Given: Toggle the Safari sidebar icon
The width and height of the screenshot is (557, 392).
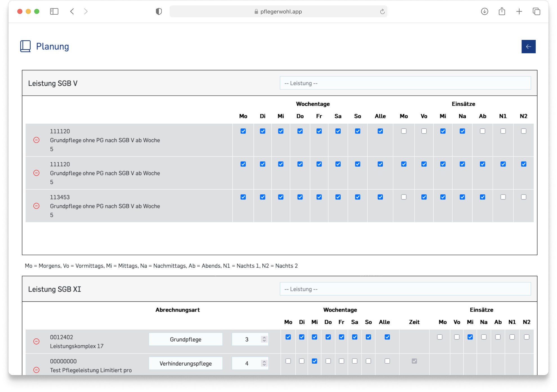Looking at the screenshot, I should (54, 12).
